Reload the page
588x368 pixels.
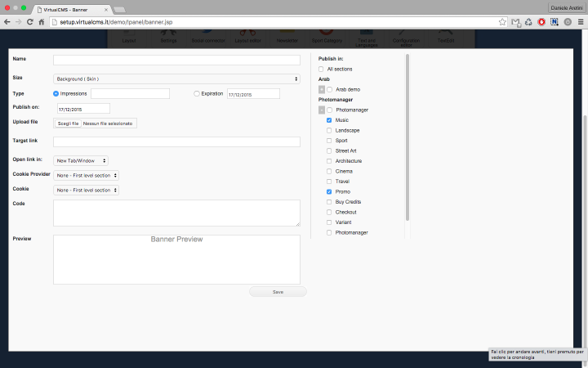click(x=30, y=22)
